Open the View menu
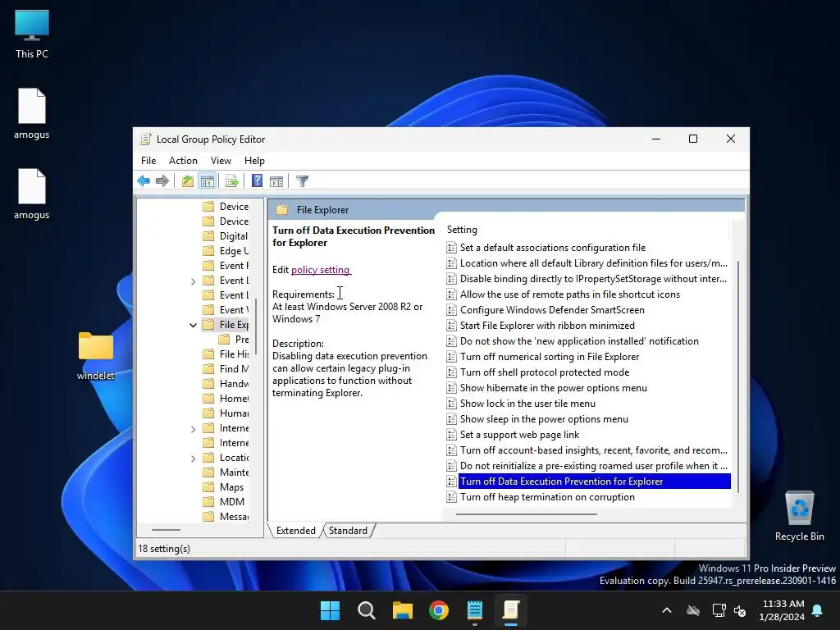 221,161
